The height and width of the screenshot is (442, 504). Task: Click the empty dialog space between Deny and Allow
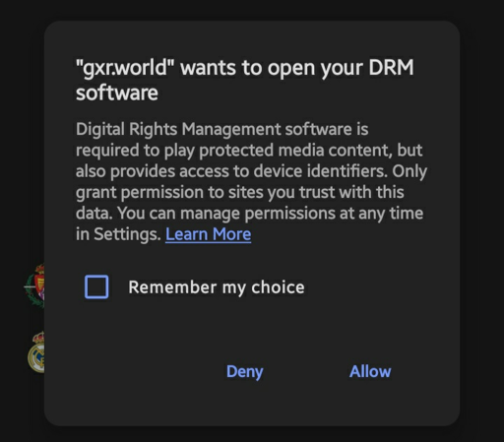pos(306,372)
